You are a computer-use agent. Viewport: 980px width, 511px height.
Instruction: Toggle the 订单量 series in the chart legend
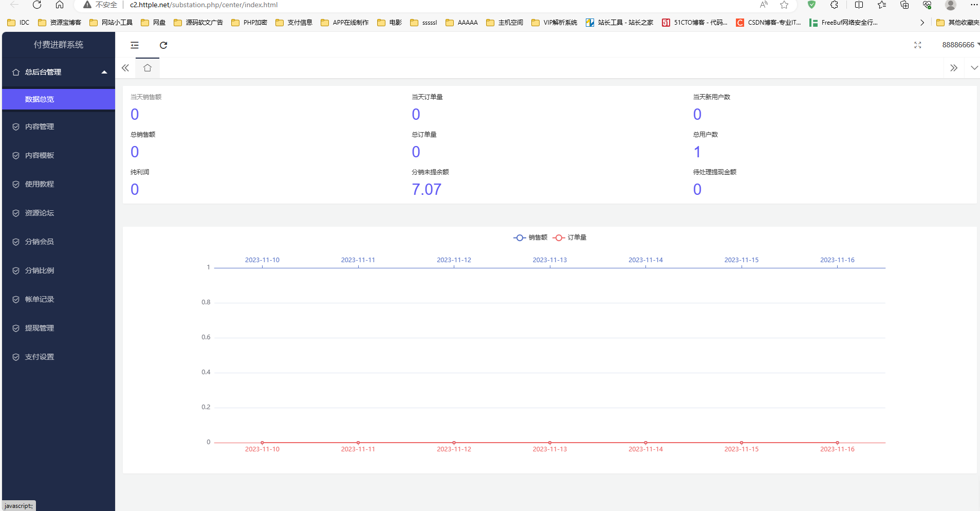tap(569, 238)
